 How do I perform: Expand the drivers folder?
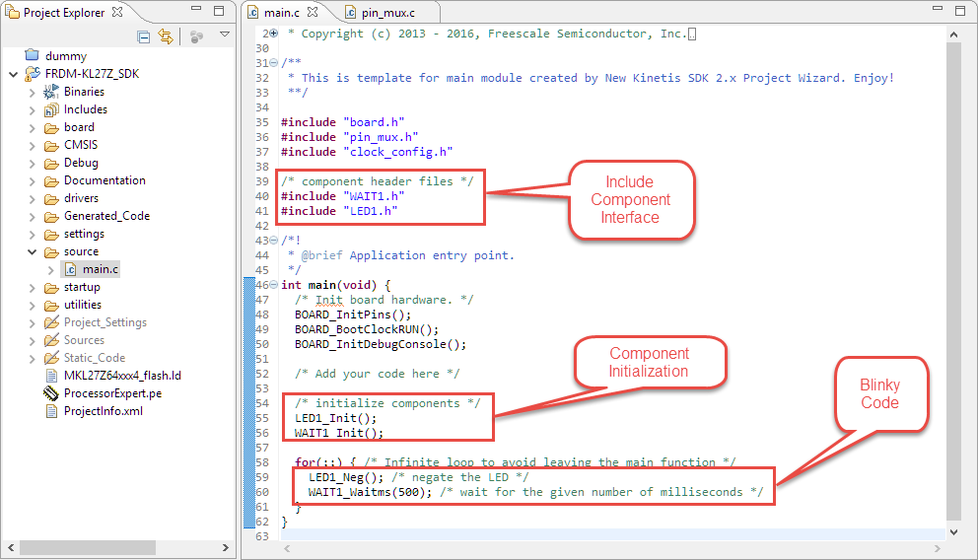33,198
